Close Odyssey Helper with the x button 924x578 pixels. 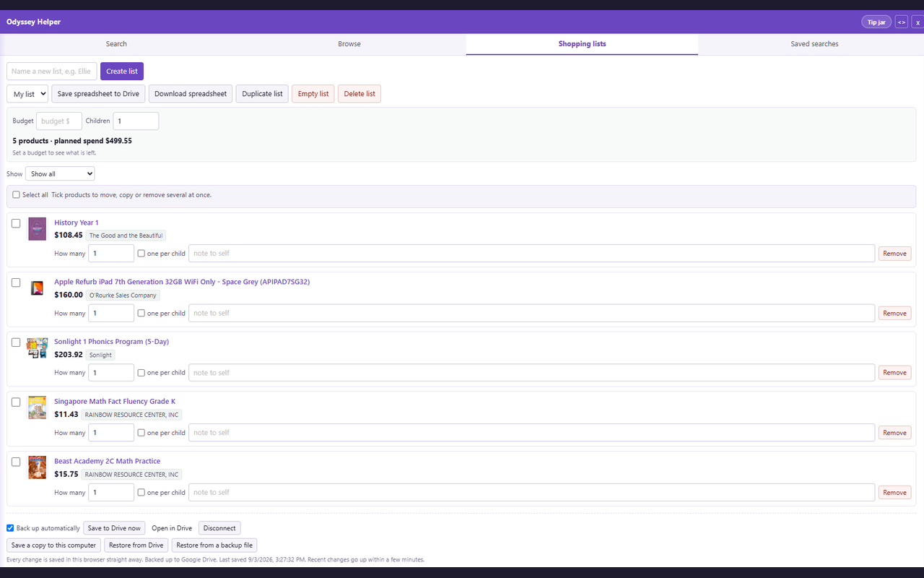click(918, 22)
